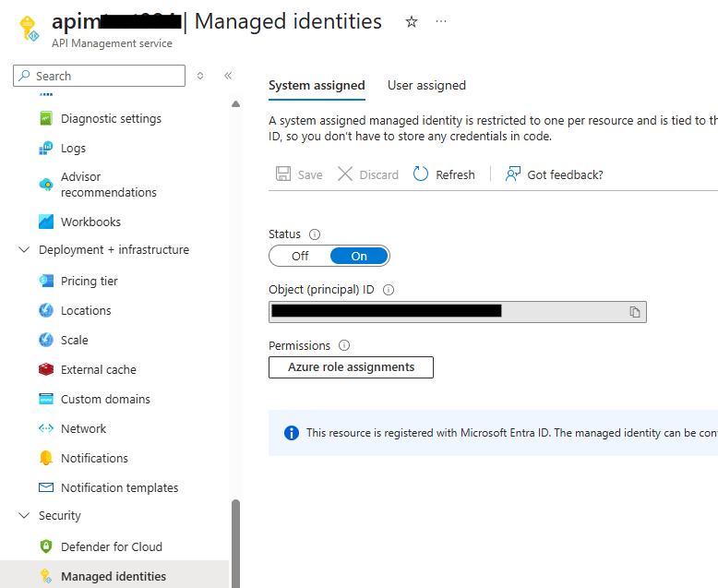Click the Scale globe icon
The width and height of the screenshot is (718, 588).
click(46, 340)
